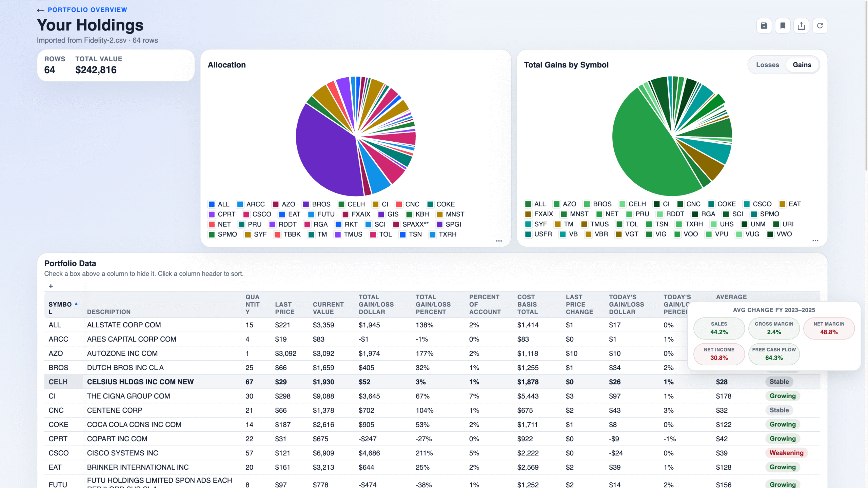Sort by the Symbol column header
This screenshot has width=868, height=488.
[x=63, y=308]
